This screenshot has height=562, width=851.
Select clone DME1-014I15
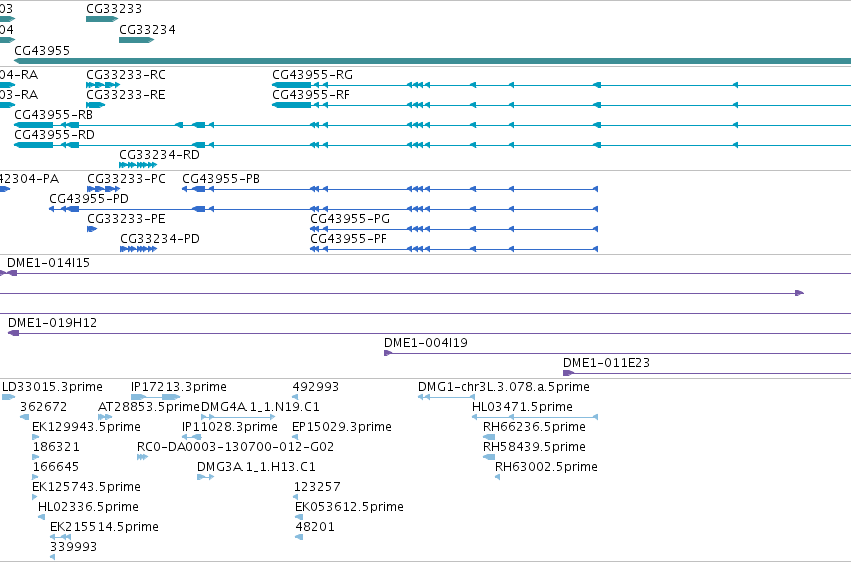point(48,263)
